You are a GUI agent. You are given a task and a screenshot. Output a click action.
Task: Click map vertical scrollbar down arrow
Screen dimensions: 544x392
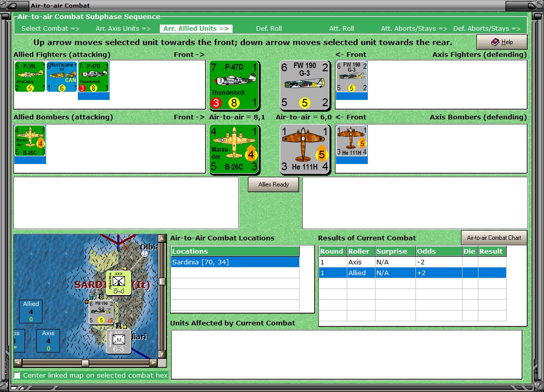[x=162, y=354]
